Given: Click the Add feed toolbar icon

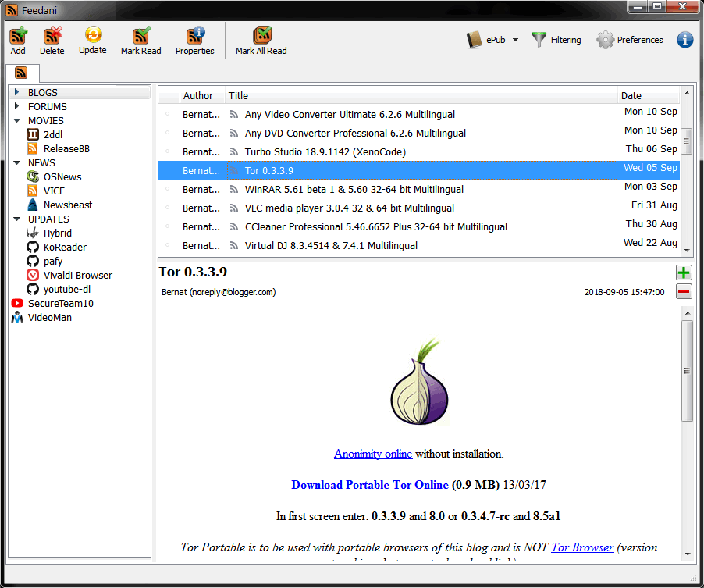Looking at the screenshot, I should [17, 36].
